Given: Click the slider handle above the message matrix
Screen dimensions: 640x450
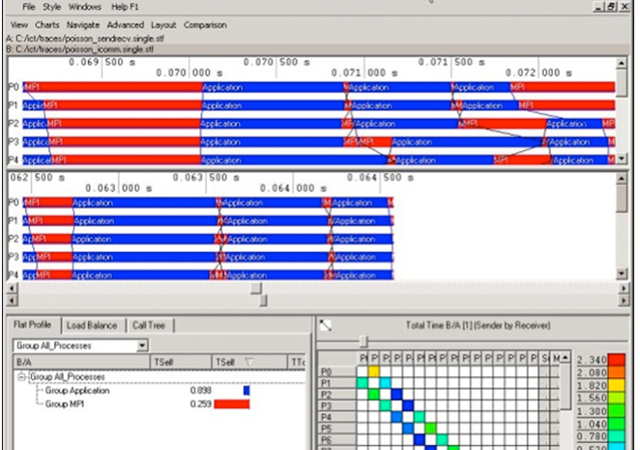Looking at the screenshot, I should point(363,341).
